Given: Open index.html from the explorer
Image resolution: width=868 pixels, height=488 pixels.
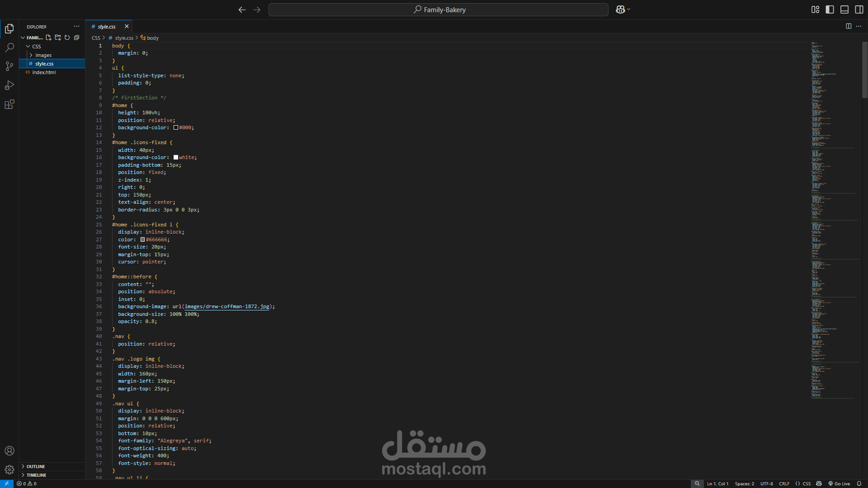Looking at the screenshot, I should click(x=44, y=72).
